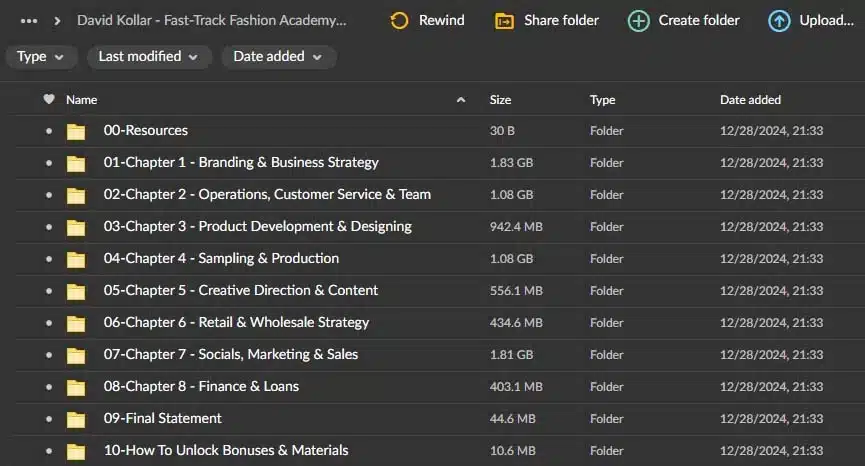Click the 00-Resources folder icon

(x=76, y=131)
